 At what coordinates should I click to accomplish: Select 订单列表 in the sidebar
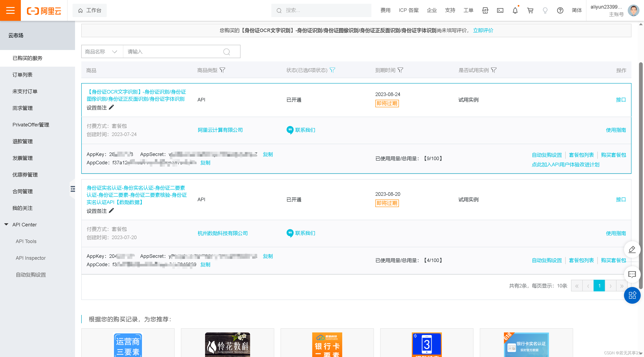(x=23, y=75)
